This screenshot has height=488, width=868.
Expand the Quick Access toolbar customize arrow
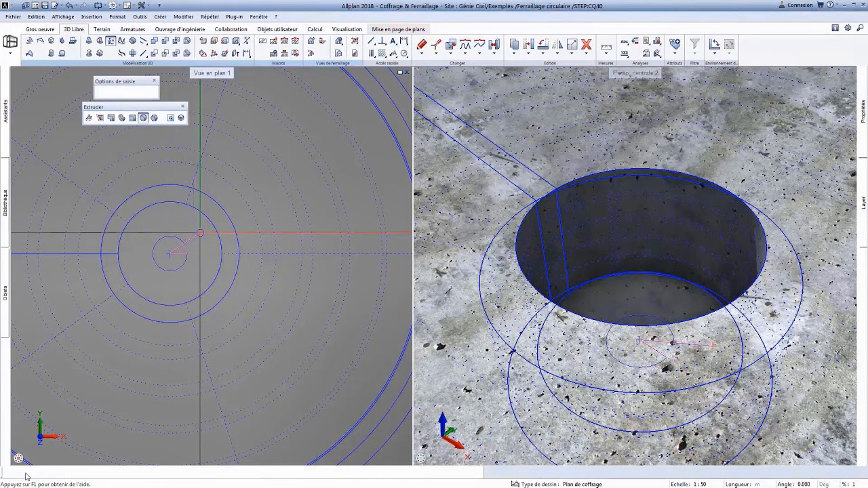159,5
